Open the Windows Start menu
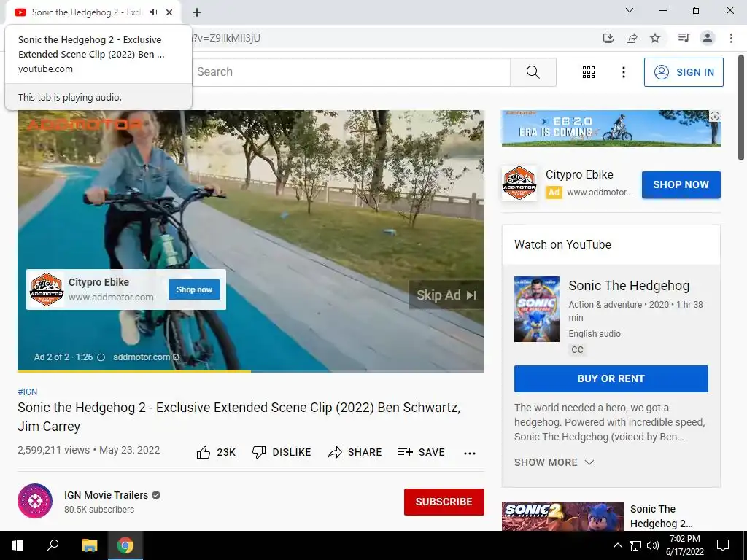The image size is (747, 560). point(18,545)
